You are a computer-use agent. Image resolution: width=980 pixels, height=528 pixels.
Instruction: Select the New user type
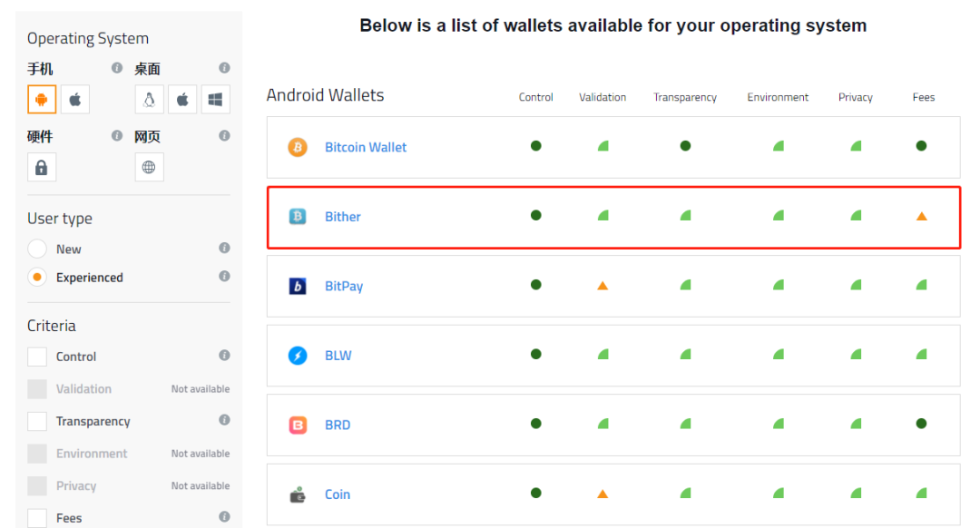[37, 249]
